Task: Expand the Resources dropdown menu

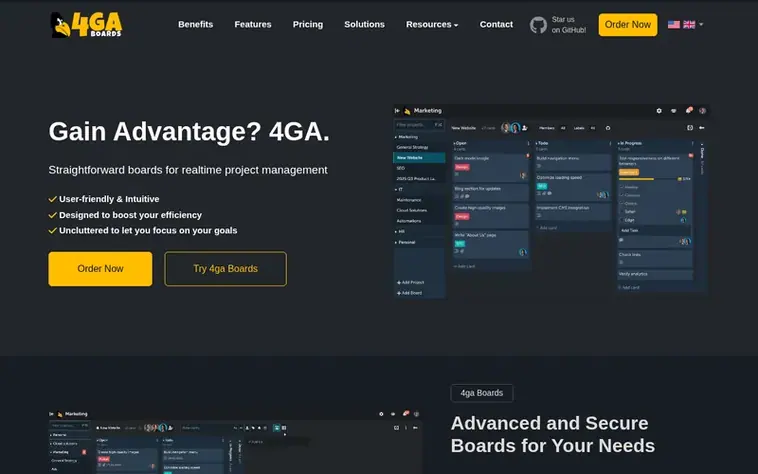Action: click(432, 25)
